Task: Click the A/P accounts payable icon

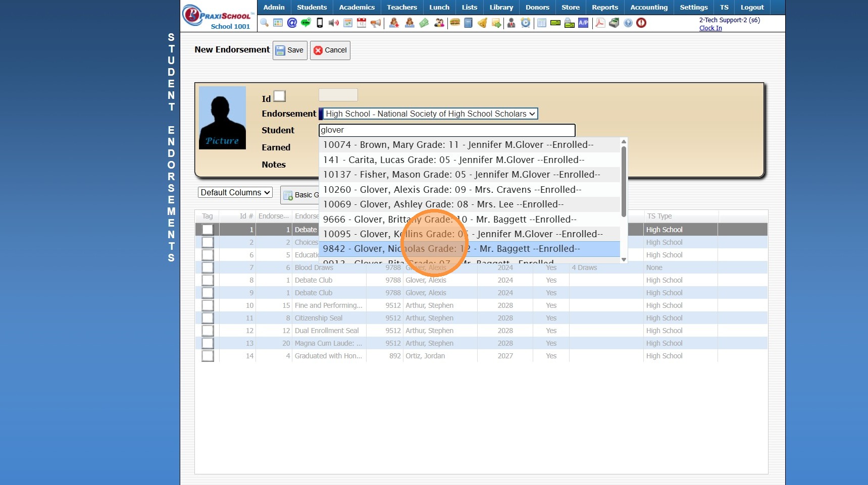Action: (x=583, y=23)
